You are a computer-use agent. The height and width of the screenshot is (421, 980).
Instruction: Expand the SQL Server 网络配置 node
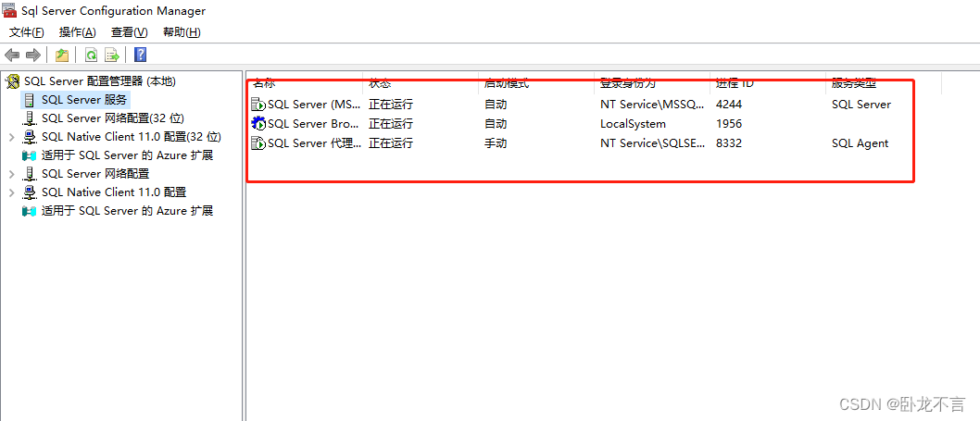tap(12, 174)
